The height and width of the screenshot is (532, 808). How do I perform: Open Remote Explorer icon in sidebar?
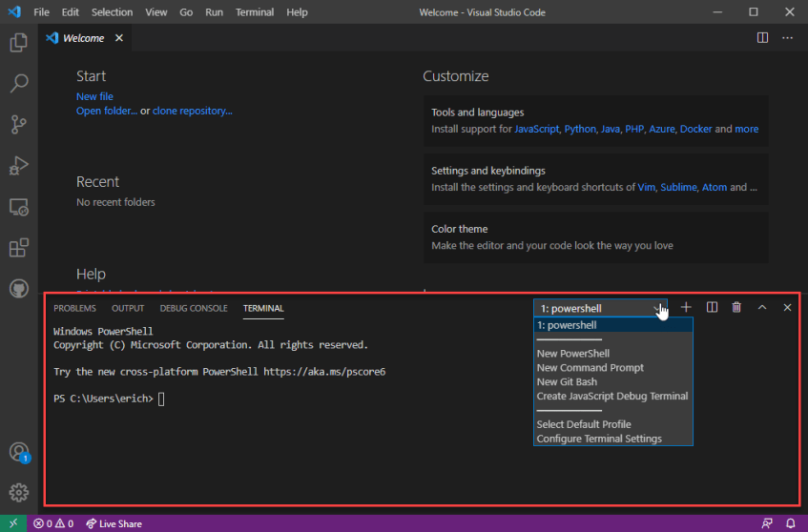point(18,207)
